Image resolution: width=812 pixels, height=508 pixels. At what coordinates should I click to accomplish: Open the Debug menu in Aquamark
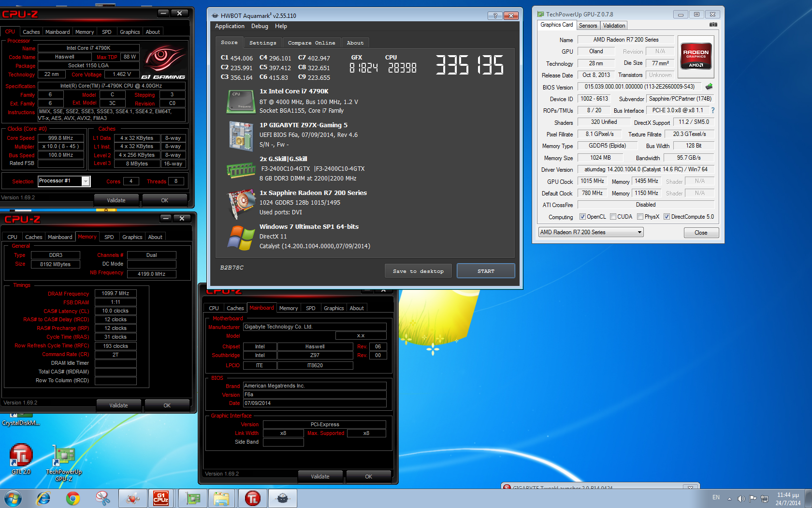pyautogui.click(x=260, y=26)
